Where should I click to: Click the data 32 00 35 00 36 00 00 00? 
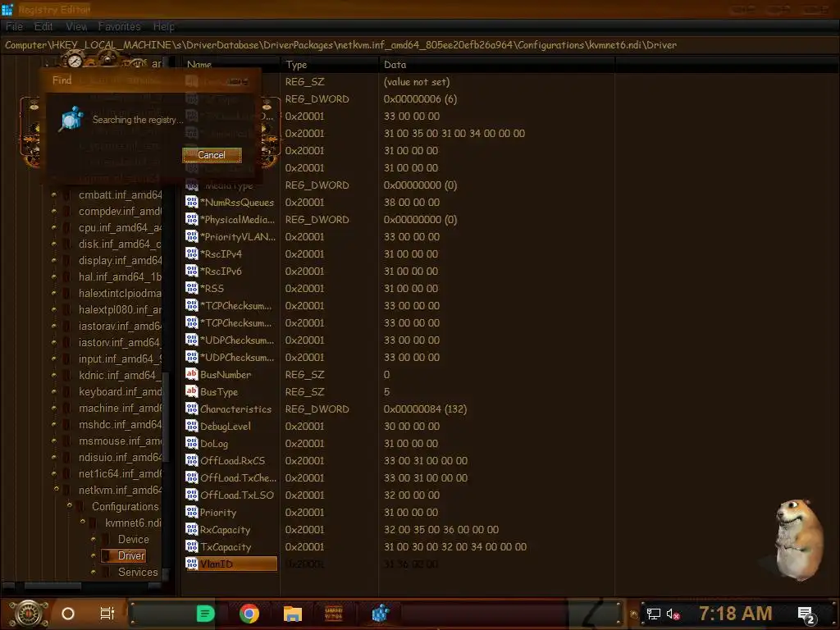441,529
